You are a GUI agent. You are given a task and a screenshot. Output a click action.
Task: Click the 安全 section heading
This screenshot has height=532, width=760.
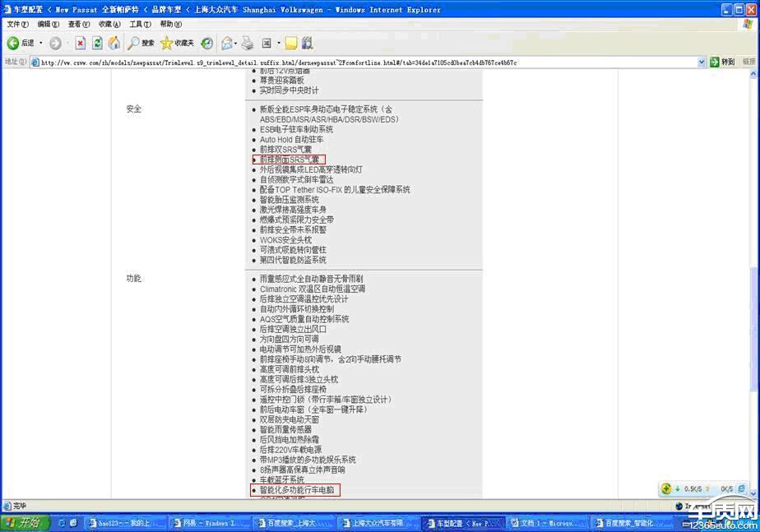134,109
